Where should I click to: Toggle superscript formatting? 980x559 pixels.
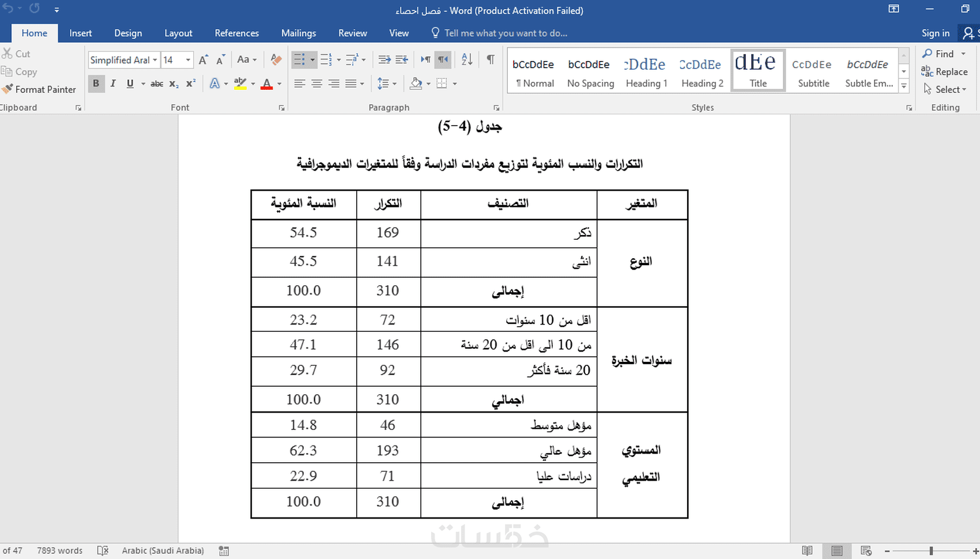point(191,84)
